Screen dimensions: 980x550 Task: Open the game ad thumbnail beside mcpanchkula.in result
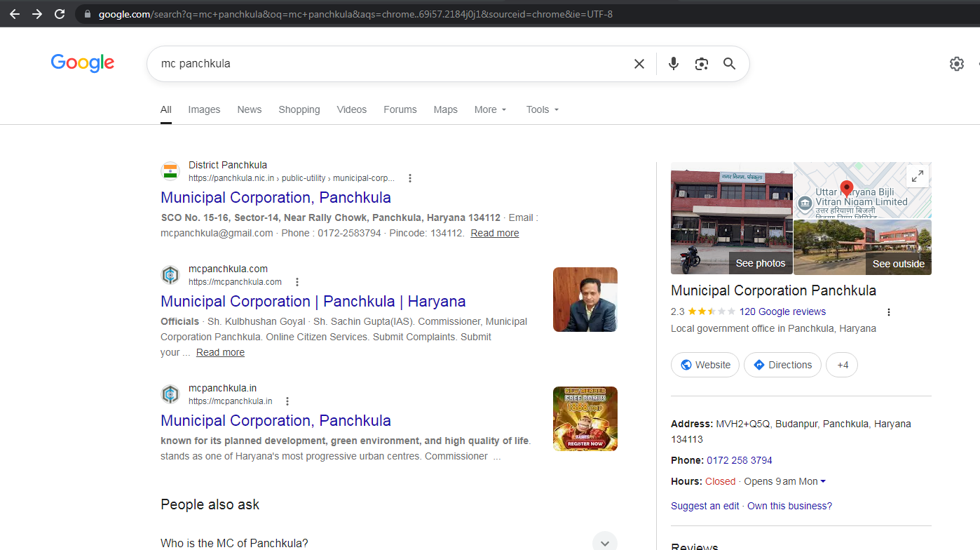585,419
